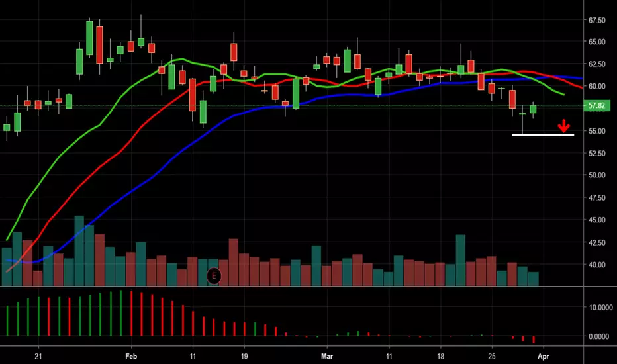The height and width of the screenshot is (364, 617).
Task: Click the 60.00 price axis label
Action: tap(596, 86)
